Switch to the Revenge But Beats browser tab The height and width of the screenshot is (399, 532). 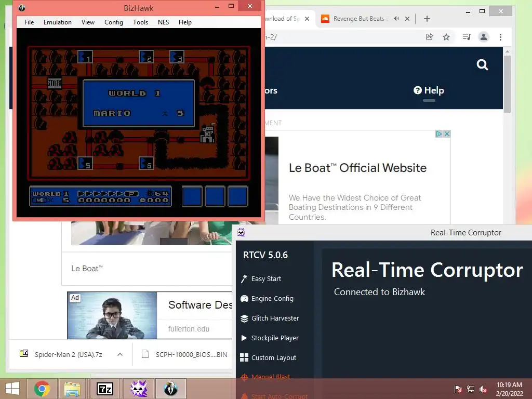click(359, 19)
